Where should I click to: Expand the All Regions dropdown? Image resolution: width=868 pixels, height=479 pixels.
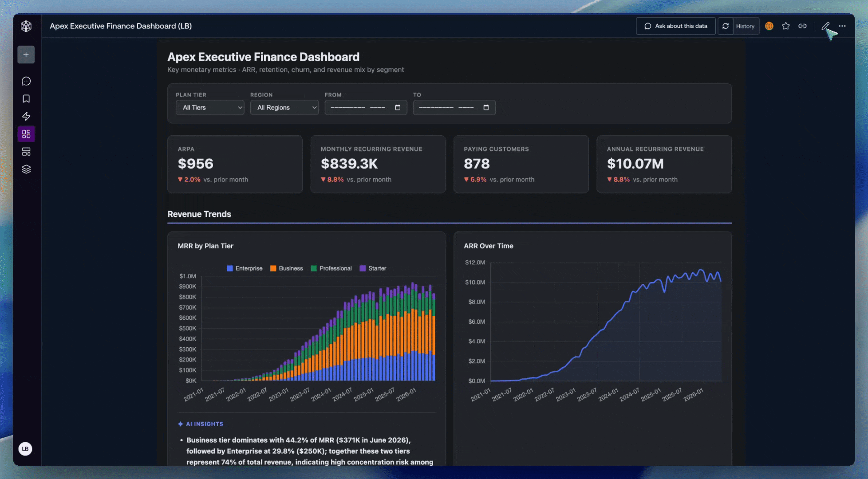284,107
